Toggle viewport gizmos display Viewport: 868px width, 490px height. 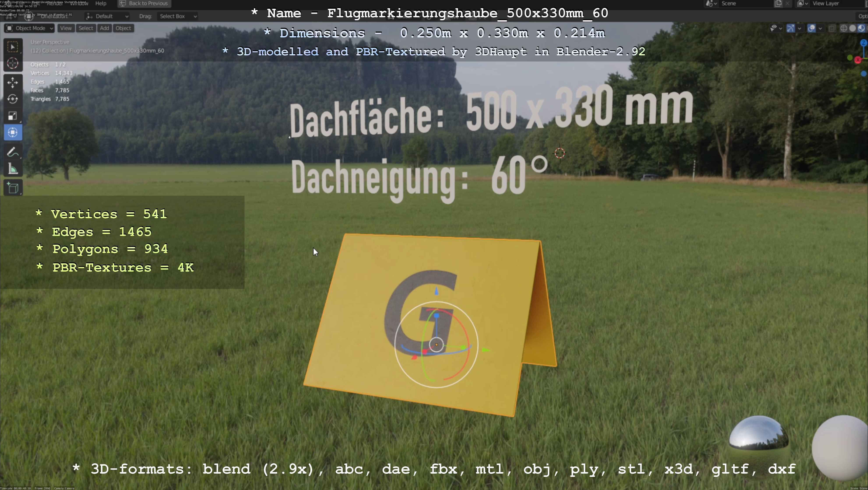coord(791,28)
